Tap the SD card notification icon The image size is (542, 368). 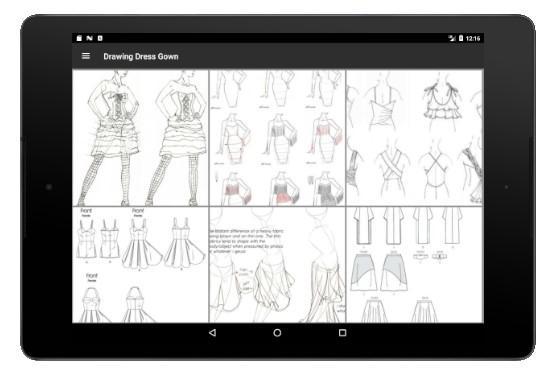pos(79,38)
